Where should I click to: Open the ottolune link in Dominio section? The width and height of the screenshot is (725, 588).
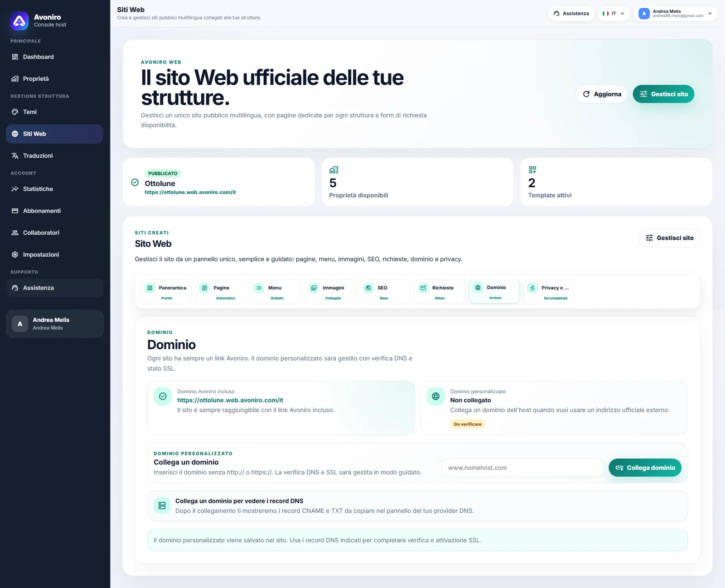coord(230,400)
